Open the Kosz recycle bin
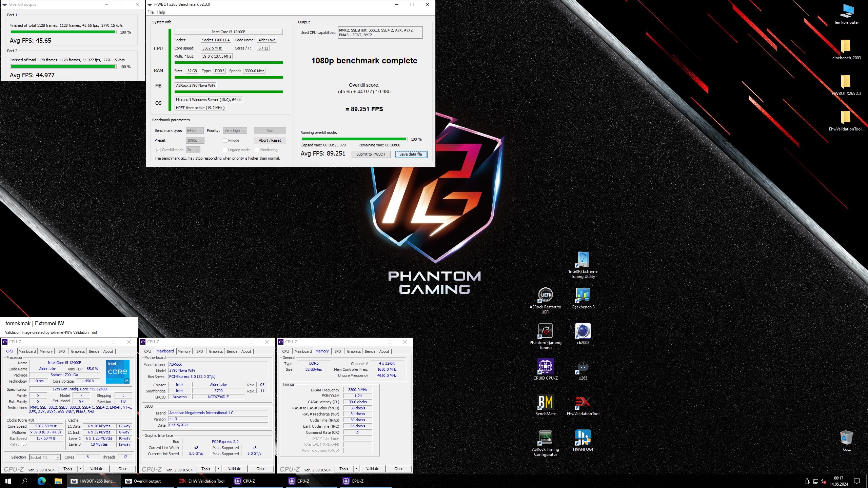Viewport: 868px width, 488px height. (846, 441)
